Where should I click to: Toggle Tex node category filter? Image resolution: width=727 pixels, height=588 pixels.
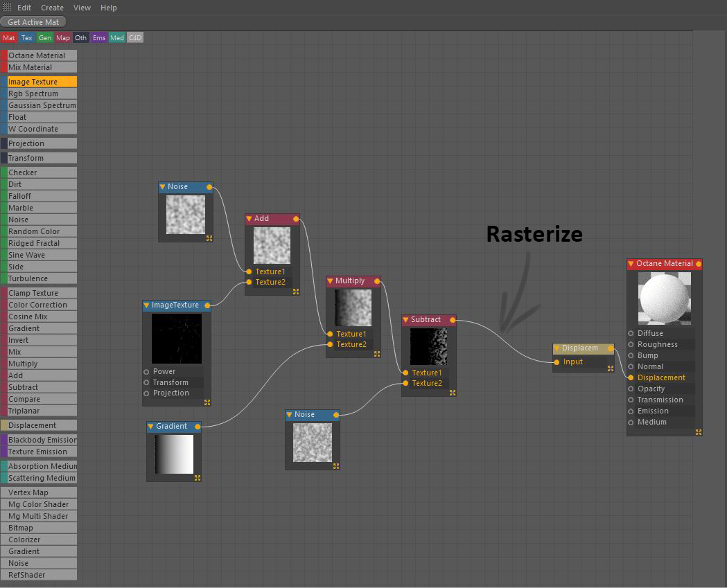click(x=27, y=38)
